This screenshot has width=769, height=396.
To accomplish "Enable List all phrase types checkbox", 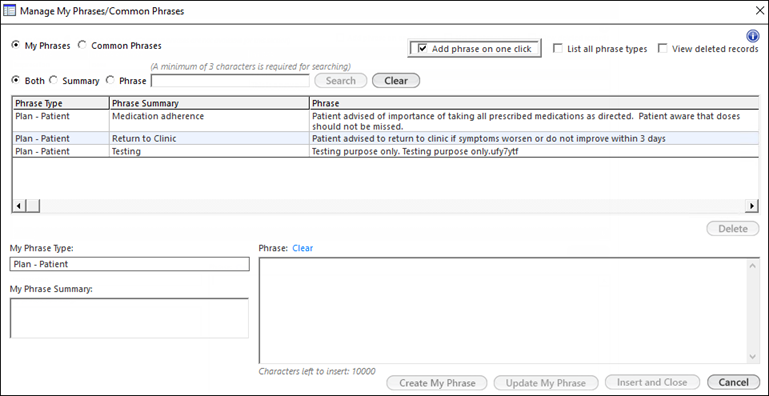I will [557, 49].
